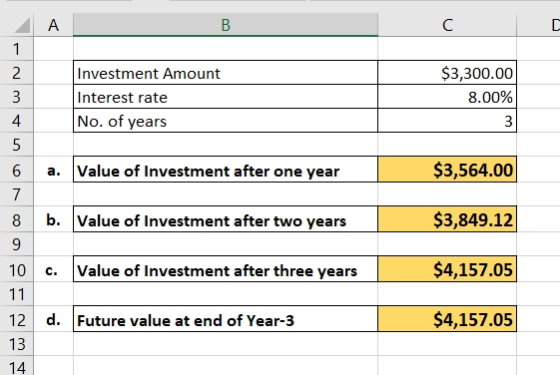Select row 13 header

[x=16, y=344]
